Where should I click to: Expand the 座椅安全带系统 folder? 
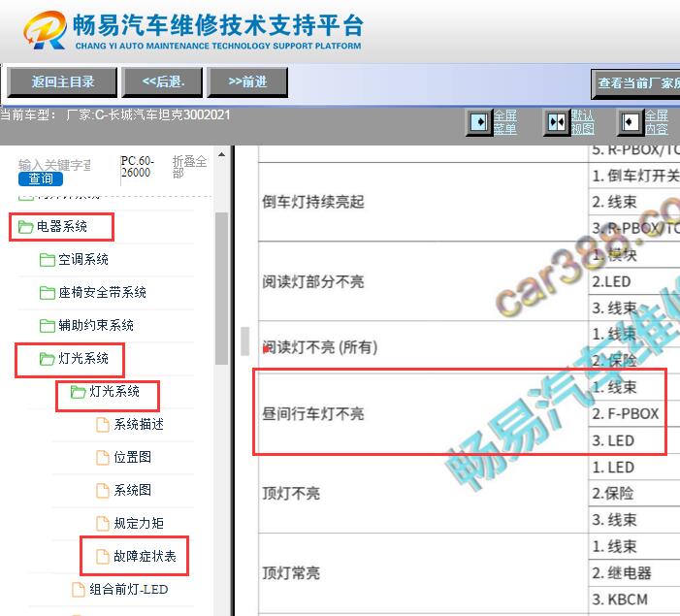tap(103, 292)
